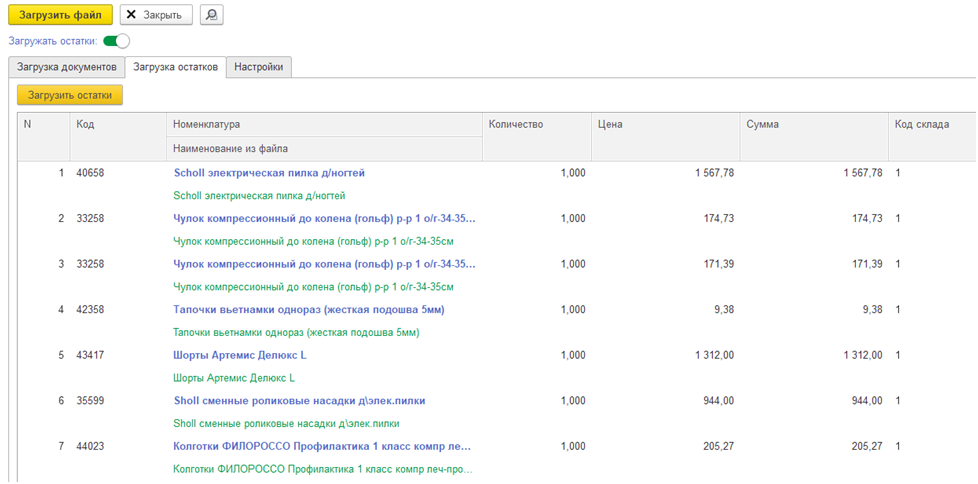The width and height of the screenshot is (978, 484).
Task: Sort by the Количество column header
Action: click(x=537, y=137)
